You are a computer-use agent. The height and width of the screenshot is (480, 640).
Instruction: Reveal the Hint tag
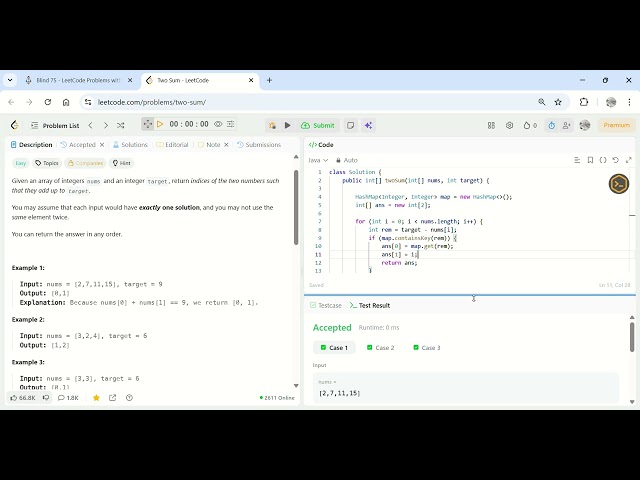[122, 163]
